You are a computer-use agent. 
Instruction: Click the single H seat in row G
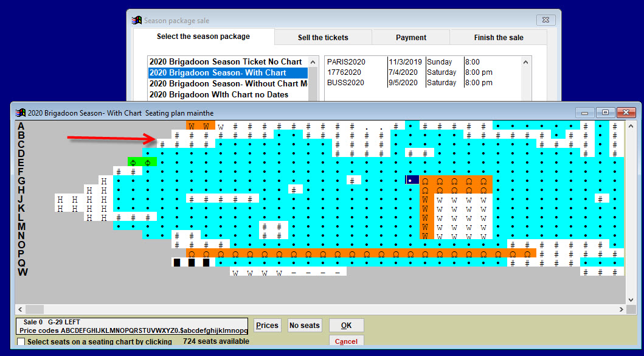coord(104,181)
